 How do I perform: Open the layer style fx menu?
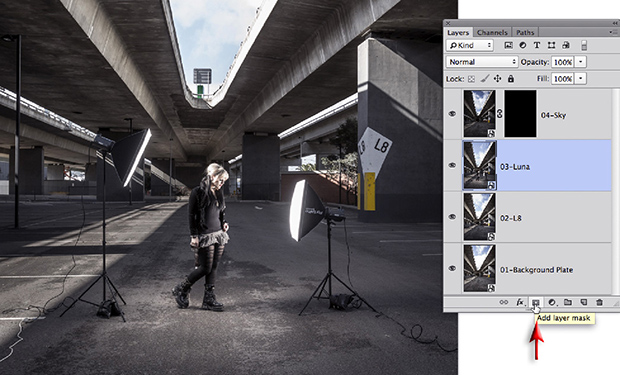click(520, 303)
